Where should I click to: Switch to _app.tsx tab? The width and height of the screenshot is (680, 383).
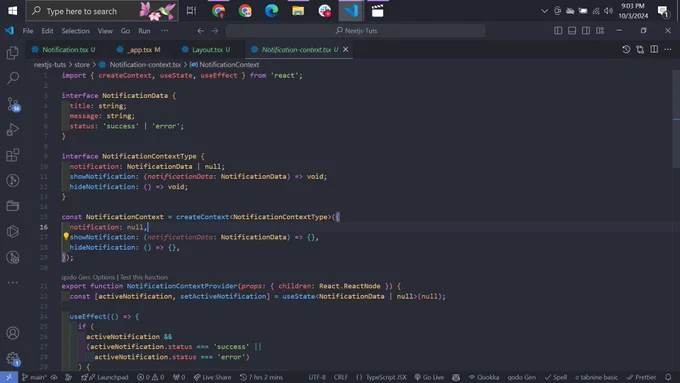pos(139,49)
